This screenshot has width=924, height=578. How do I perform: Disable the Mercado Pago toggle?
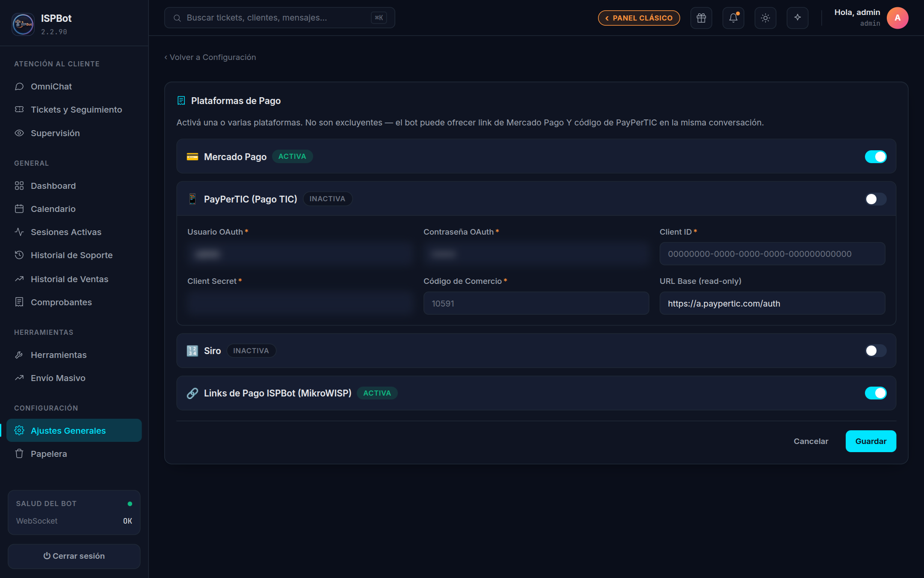click(x=876, y=157)
